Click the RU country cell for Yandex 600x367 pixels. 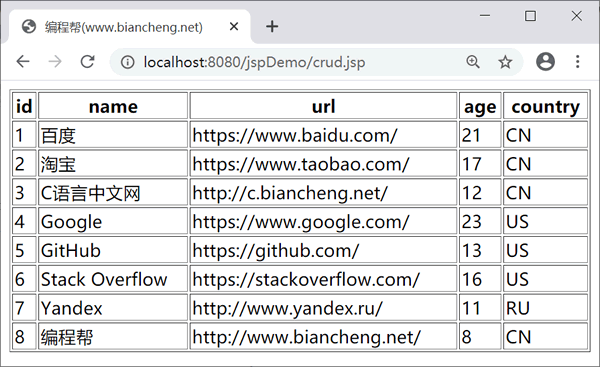(x=545, y=307)
